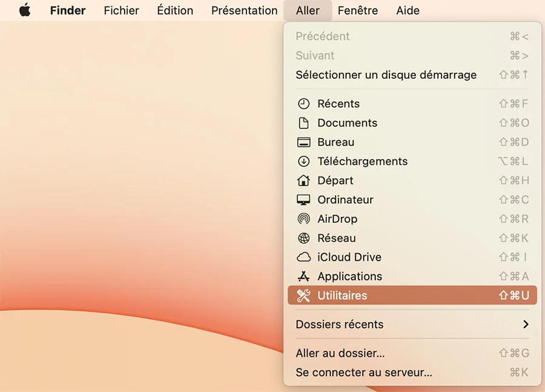Open the Aide menu
The width and height of the screenshot is (545, 392).
[408, 10]
